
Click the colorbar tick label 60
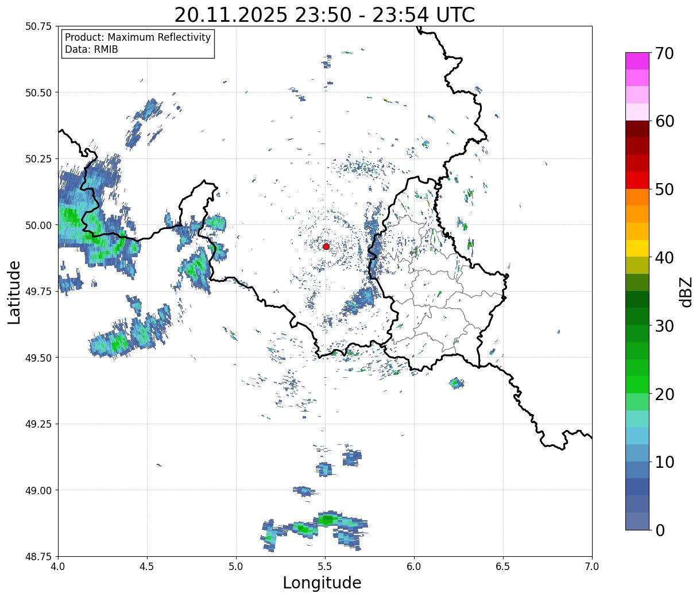[x=664, y=121]
